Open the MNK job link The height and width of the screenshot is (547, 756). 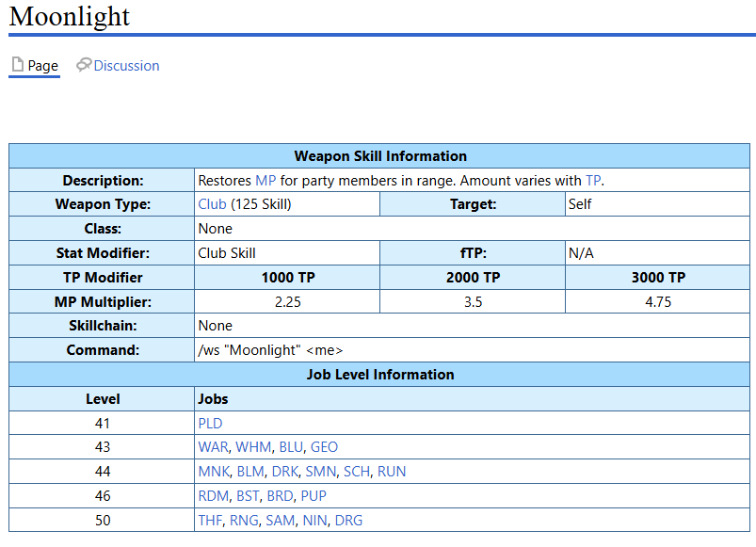coord(214,472)
